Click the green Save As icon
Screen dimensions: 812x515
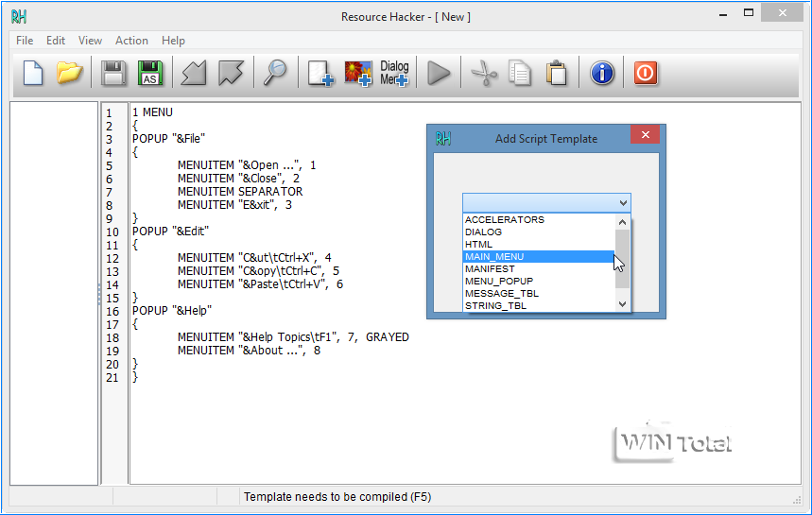(150, 73)
